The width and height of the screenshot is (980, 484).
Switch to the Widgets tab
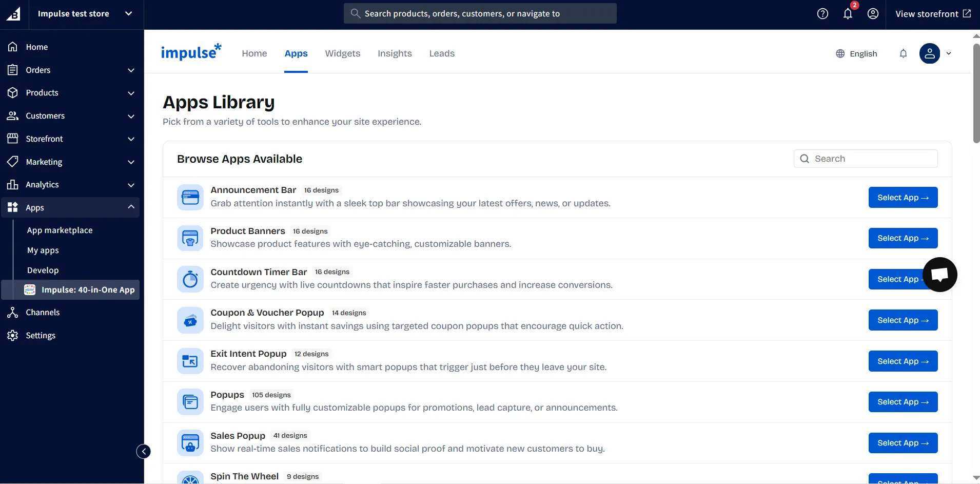click(x=343, y=53)
